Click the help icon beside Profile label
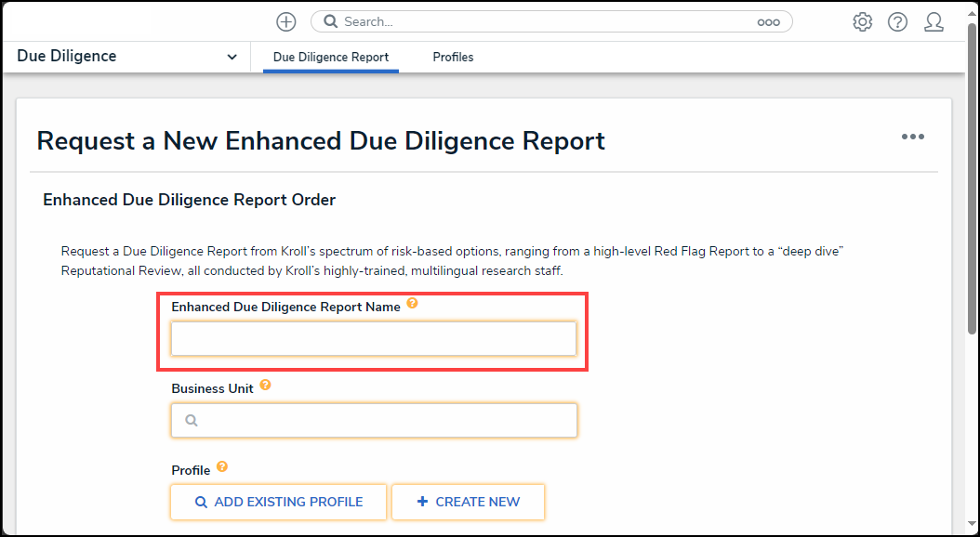 click(x=222, y=467)
